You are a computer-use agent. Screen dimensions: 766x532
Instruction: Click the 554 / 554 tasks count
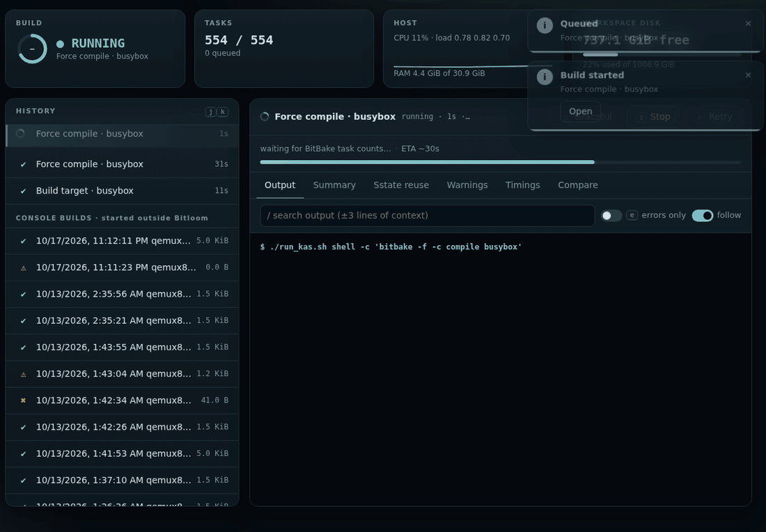pos(239,40)
